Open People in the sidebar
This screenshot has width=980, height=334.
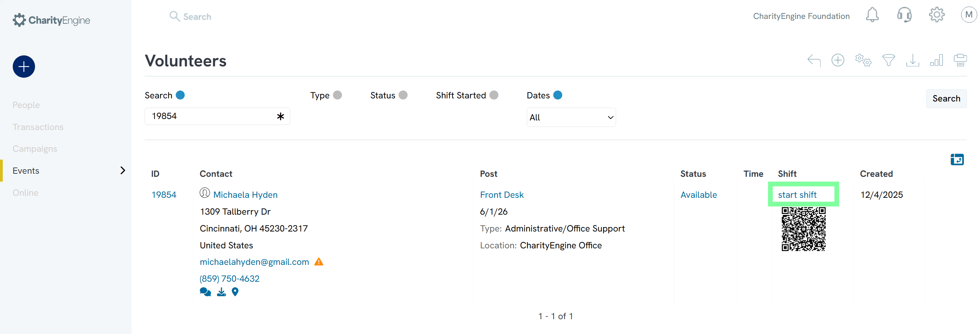coord(26,105)
